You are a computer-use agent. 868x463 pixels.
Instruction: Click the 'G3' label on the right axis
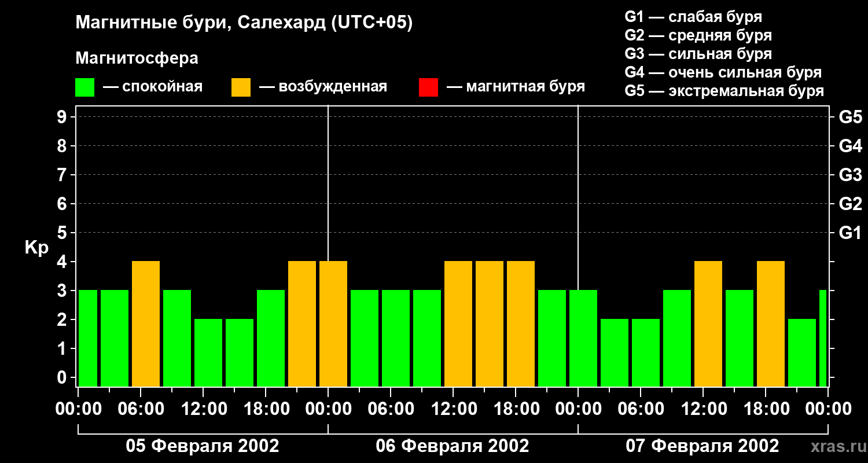coord(850,175)
